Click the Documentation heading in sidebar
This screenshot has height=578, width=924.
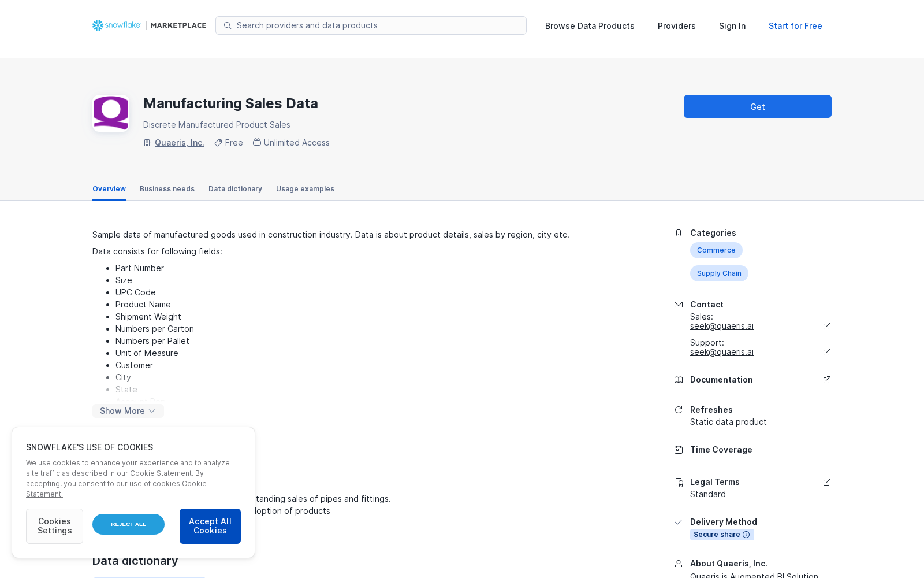click(x=721, y=380)
